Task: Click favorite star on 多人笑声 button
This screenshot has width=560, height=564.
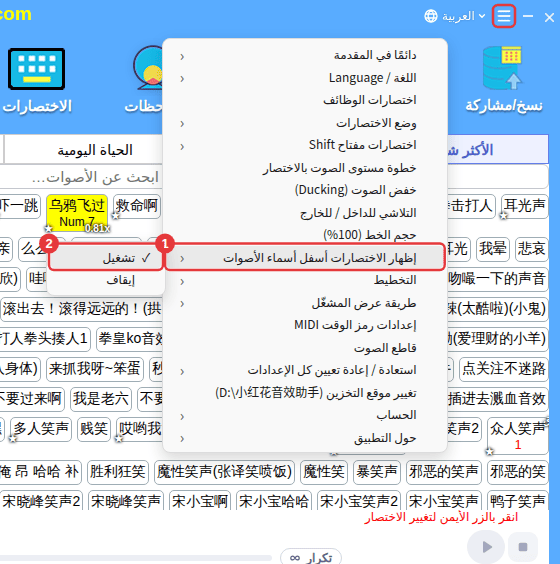Action: click(x=13, y=438)
